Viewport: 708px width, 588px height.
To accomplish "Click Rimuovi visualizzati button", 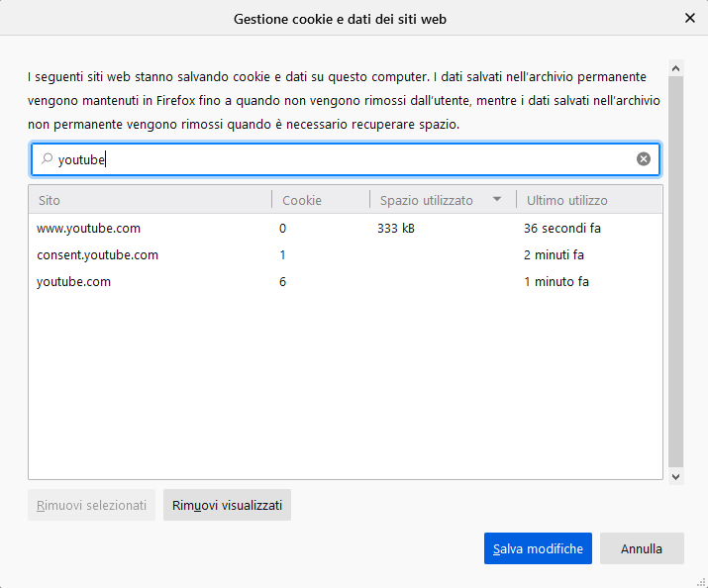I will [227, 505].
